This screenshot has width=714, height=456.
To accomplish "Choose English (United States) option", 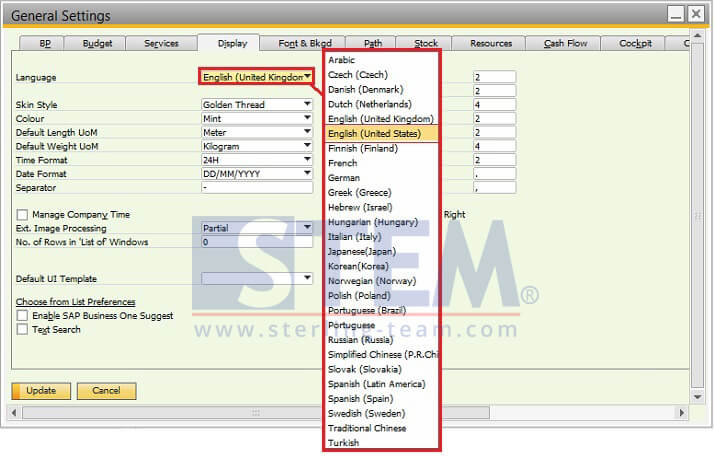I will coord(382,133).
